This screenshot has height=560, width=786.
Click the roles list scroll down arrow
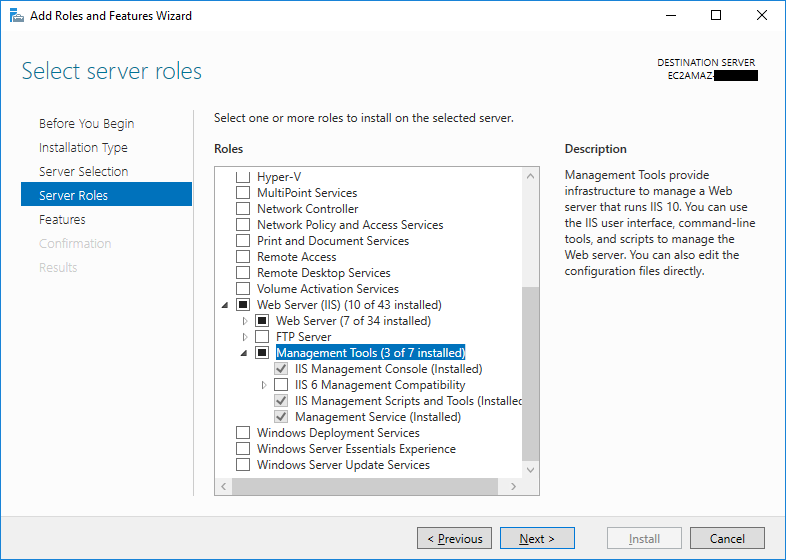530,470
